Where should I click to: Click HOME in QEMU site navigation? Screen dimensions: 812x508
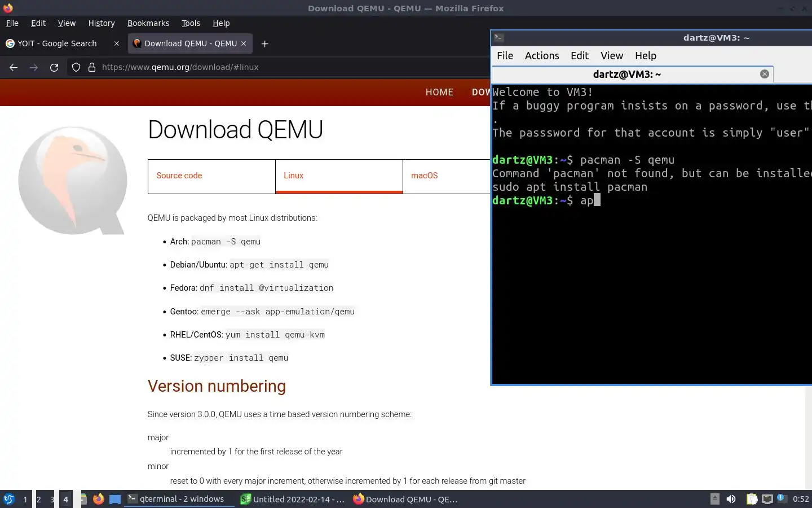(439, 92)
